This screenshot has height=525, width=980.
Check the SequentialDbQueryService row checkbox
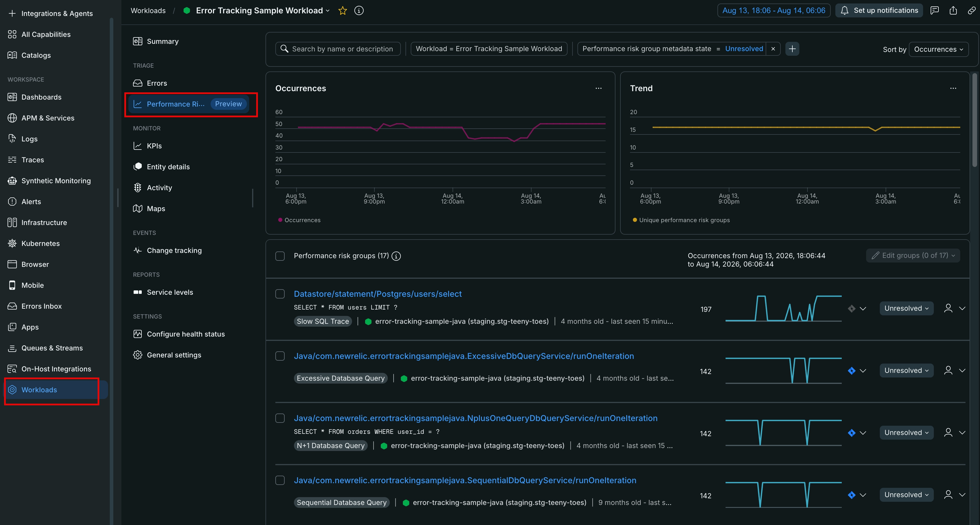point(280,481)
